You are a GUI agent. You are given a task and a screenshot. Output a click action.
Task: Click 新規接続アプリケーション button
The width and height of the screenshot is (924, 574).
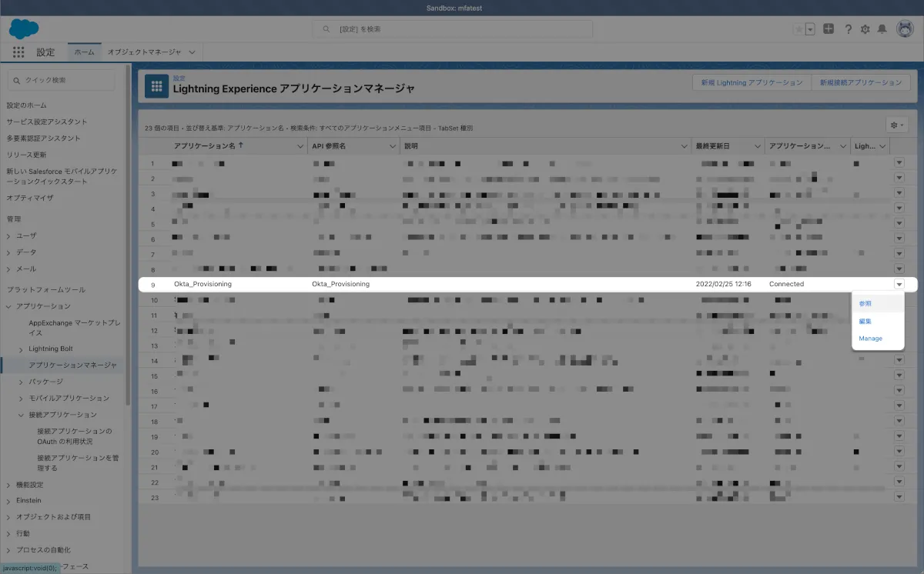[861, 82]
